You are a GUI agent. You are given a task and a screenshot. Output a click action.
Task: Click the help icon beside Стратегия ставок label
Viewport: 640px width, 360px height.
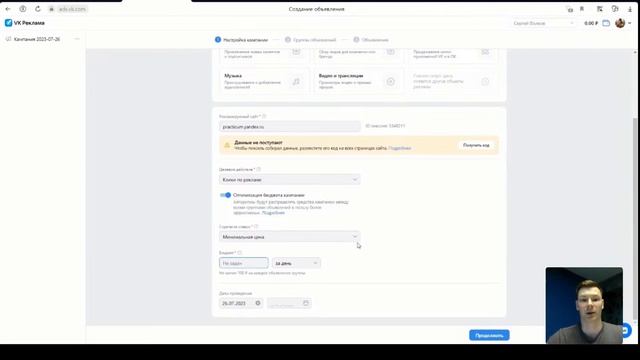[x=256, y=227]
